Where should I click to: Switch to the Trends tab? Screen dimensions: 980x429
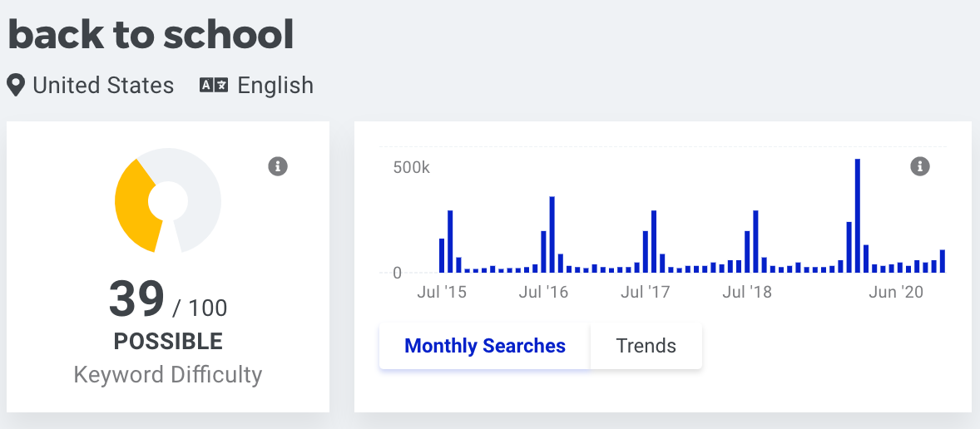(x=646, y=345)
